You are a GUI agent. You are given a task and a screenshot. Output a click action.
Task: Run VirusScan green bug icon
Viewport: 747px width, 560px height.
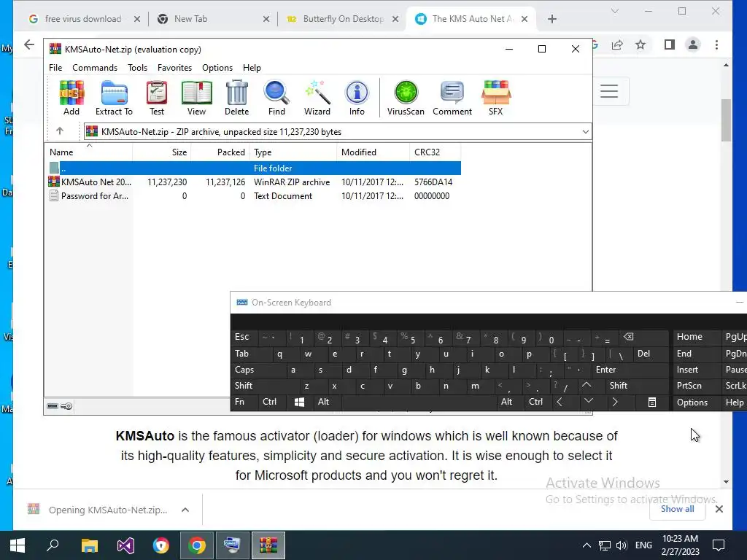click(406, 98)
